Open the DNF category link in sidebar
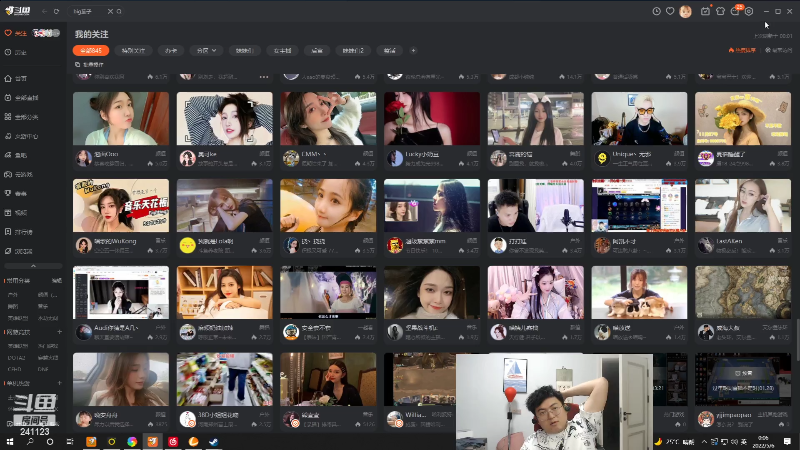Image resolution: width=800 pixels, height=450 pixels. [43, 369]
